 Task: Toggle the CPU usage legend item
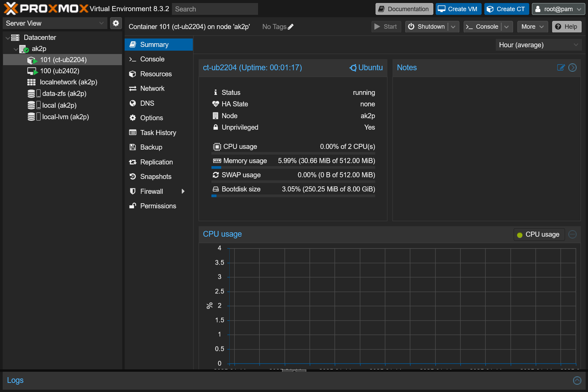coord(539,234)
